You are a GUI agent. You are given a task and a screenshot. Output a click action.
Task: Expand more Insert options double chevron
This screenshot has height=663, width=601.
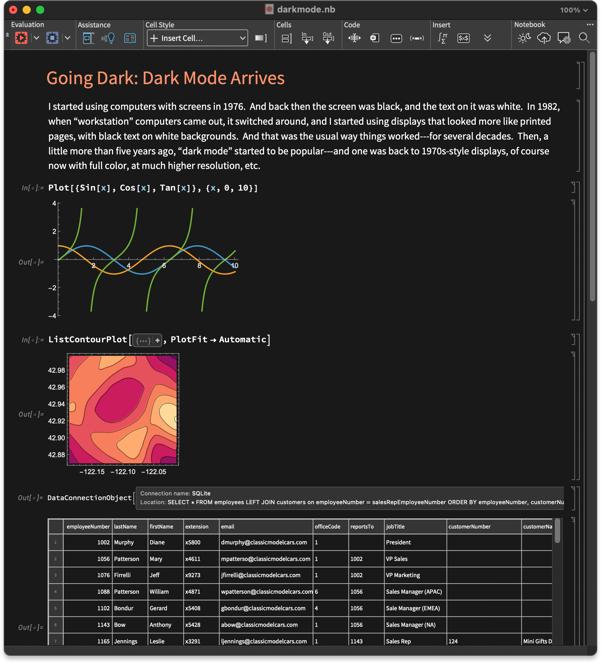(488, 38)
